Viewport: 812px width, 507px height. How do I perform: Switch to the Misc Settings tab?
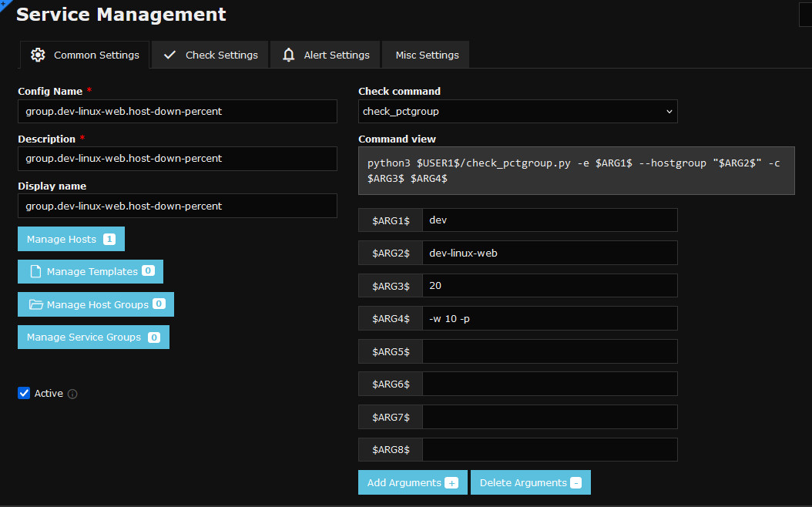coord(426,55)
